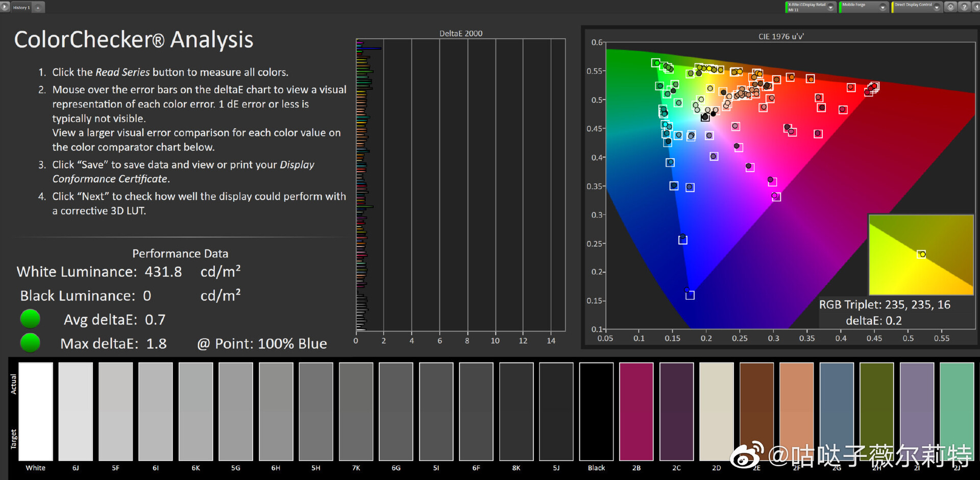Select the 6J gray swatch
Image resolution: width=980 pixels, height=480 pixels.
click(x=76, y=412)
